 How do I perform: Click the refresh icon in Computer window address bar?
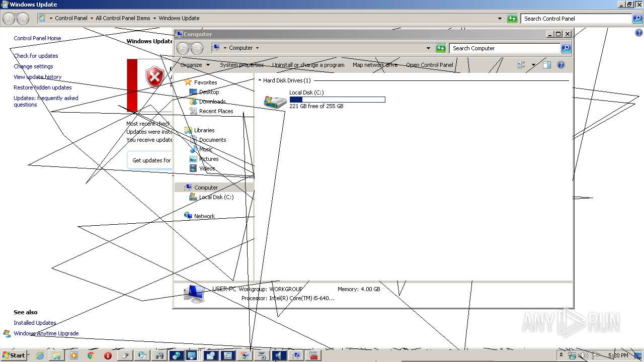[441, 48]
